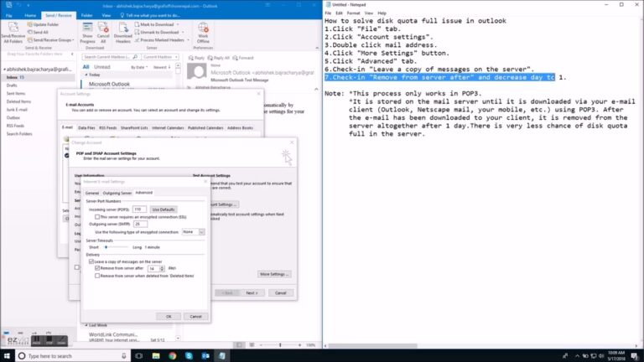Click Cancel in Internet E-mail Settings

(x=195, y=317)
